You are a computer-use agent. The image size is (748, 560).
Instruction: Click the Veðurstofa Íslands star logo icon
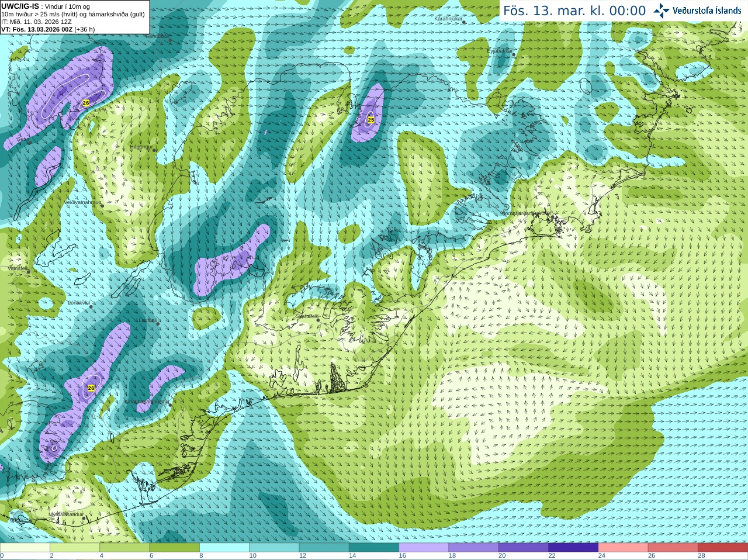pyautogui.click(x=662, y=11)
